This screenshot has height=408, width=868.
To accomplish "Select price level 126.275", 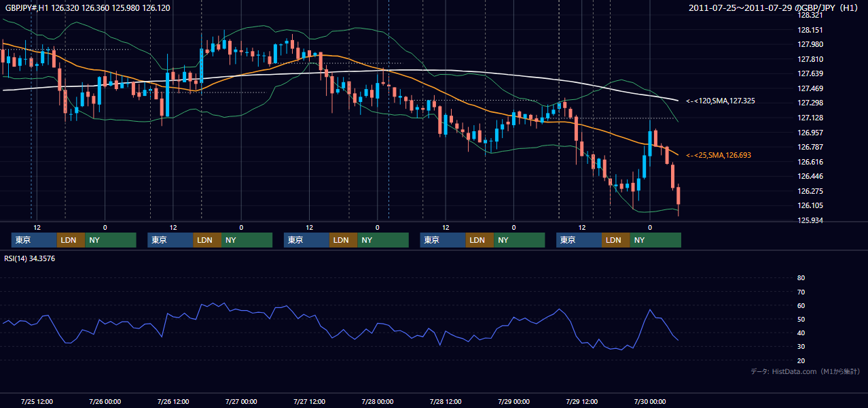I will [810, 191].
